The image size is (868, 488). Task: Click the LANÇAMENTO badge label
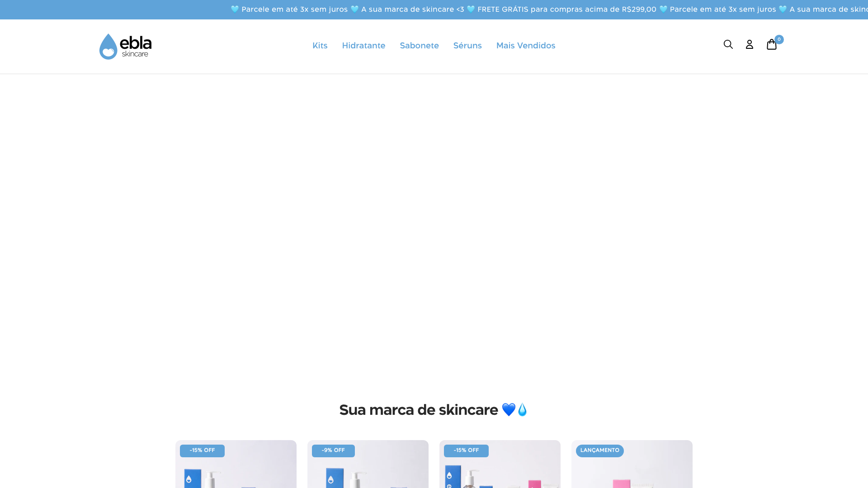pos(599,450)
